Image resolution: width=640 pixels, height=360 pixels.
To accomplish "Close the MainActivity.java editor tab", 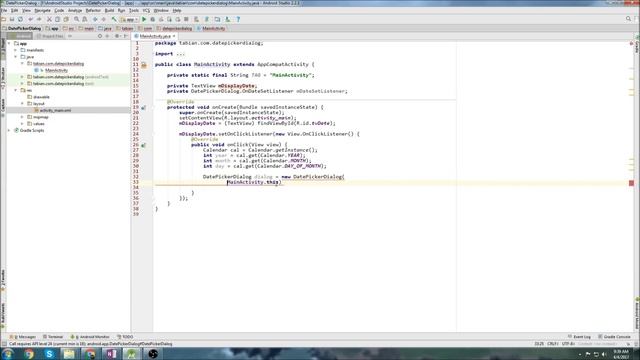I will [x=174, y=36].
